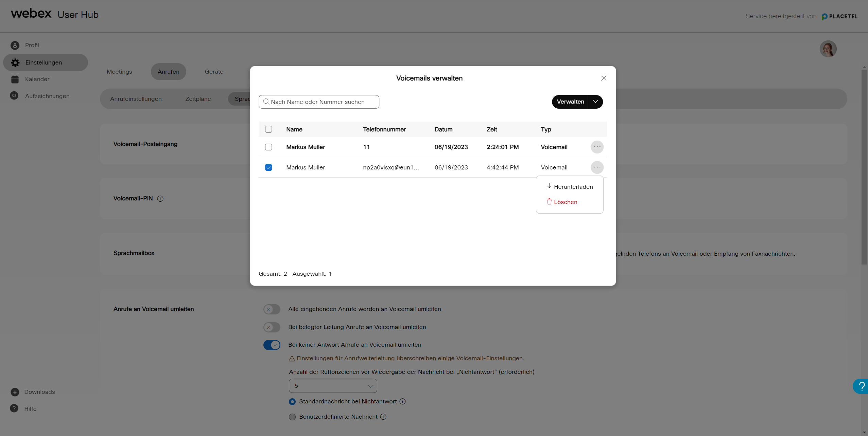This screenshot has width=868, height=436.
Task: Click the Profil sidebar icon
Action: [15, 45]
